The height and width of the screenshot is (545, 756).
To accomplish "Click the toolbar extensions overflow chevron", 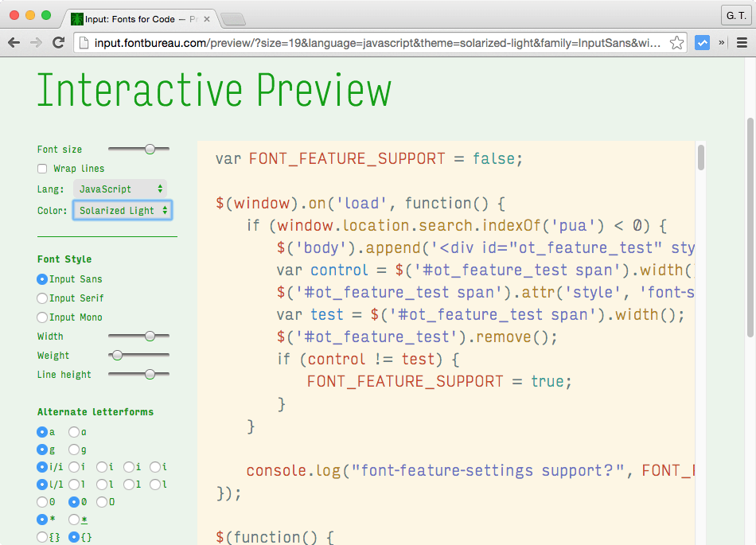I will (722, 43).
